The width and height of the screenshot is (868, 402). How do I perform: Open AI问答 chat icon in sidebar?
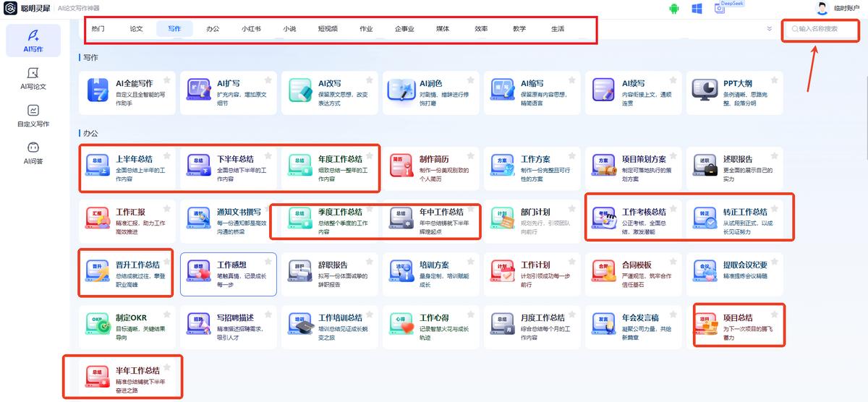(33, 153)
